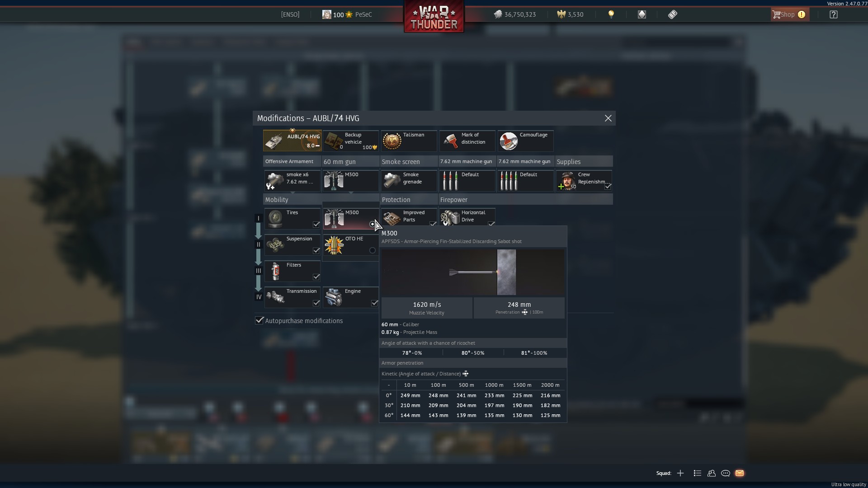The image size is (868, 488).
Task: Click the Golden Eagles 3,530 balance
Action: click(570, 14)
